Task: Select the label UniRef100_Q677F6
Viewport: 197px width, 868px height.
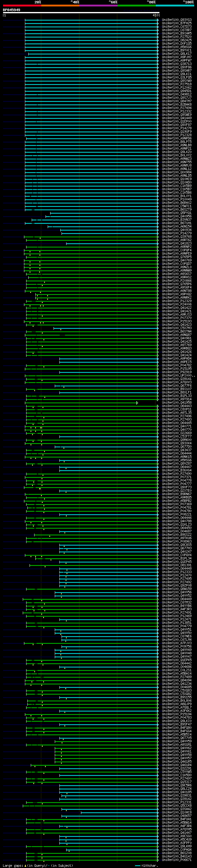Action: (177, 386)
